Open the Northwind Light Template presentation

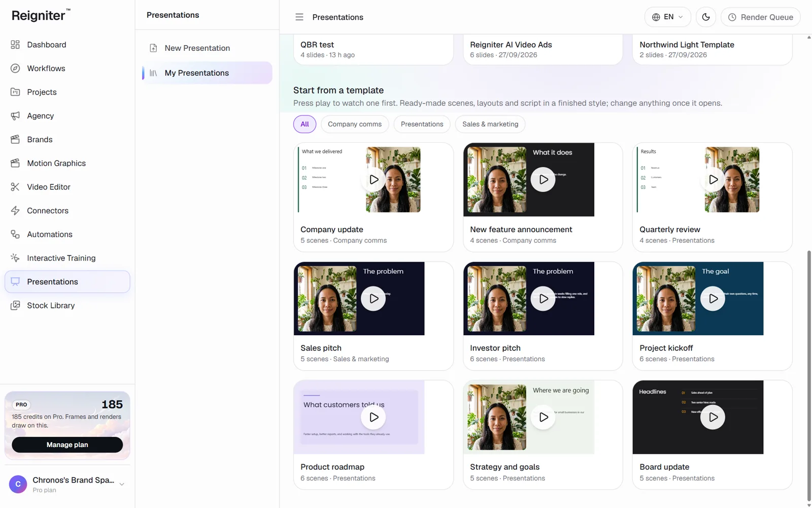pyautogui.click(x=713, y=49)
